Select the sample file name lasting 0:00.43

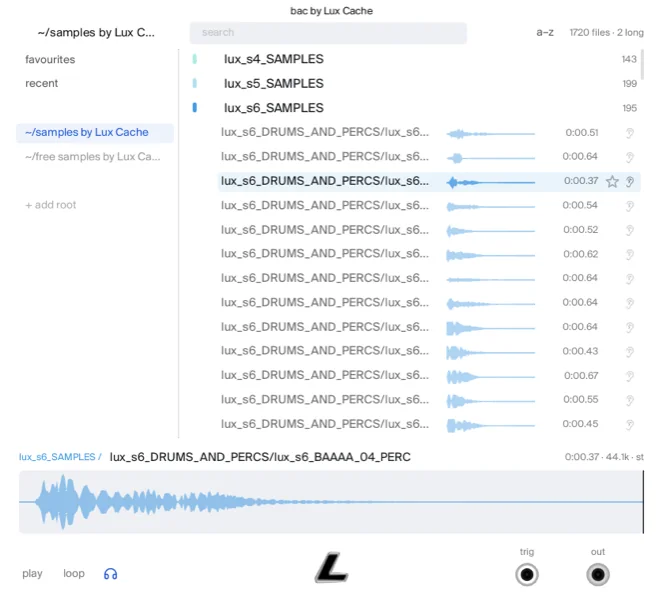tap(325, 351)
